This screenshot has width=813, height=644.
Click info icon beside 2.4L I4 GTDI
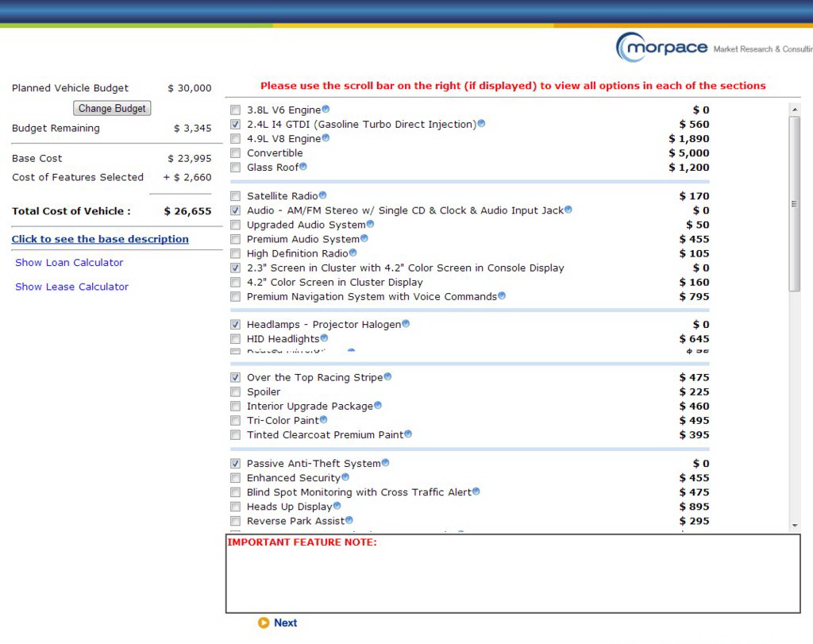(x=481, y=123)
